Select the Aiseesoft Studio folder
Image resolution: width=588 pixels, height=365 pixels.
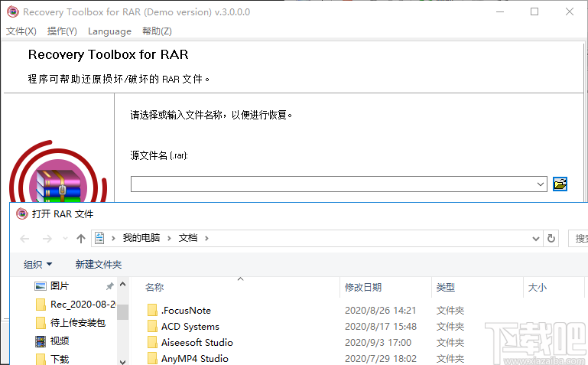(x=197, y=343)
